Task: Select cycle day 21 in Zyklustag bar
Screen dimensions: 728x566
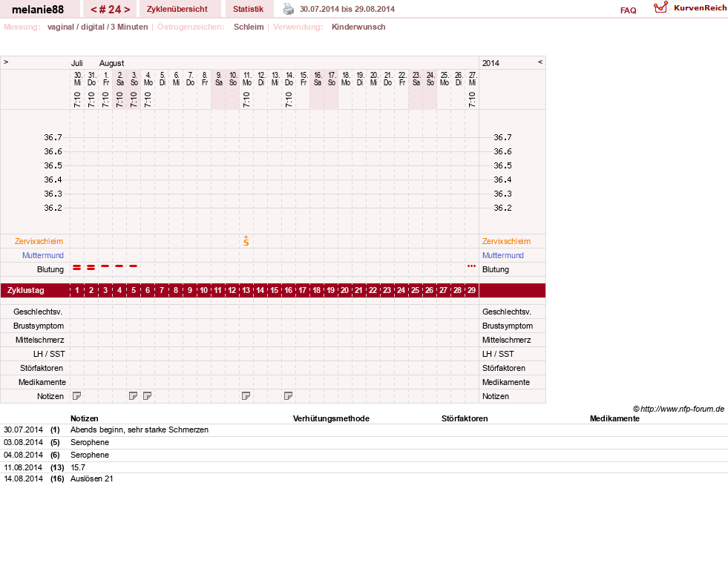Action: (x=359, y=291)
